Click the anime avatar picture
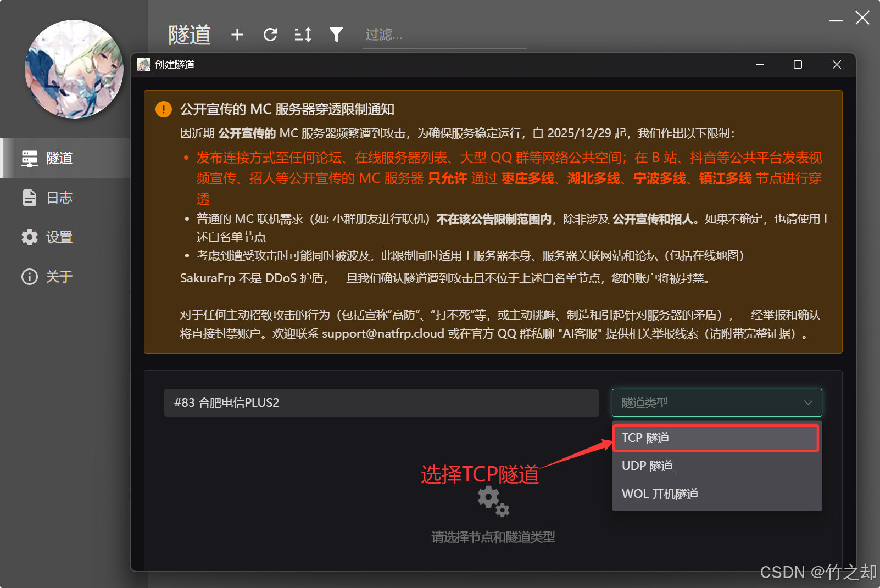Image resolution: width=880 pixels, height=588 pixels. click(74, 69)
